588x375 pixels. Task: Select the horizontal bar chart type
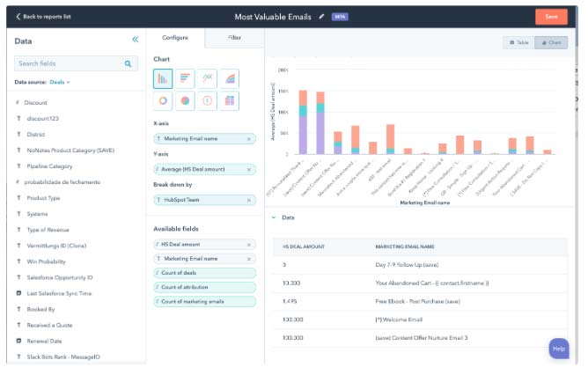(185, 78)
